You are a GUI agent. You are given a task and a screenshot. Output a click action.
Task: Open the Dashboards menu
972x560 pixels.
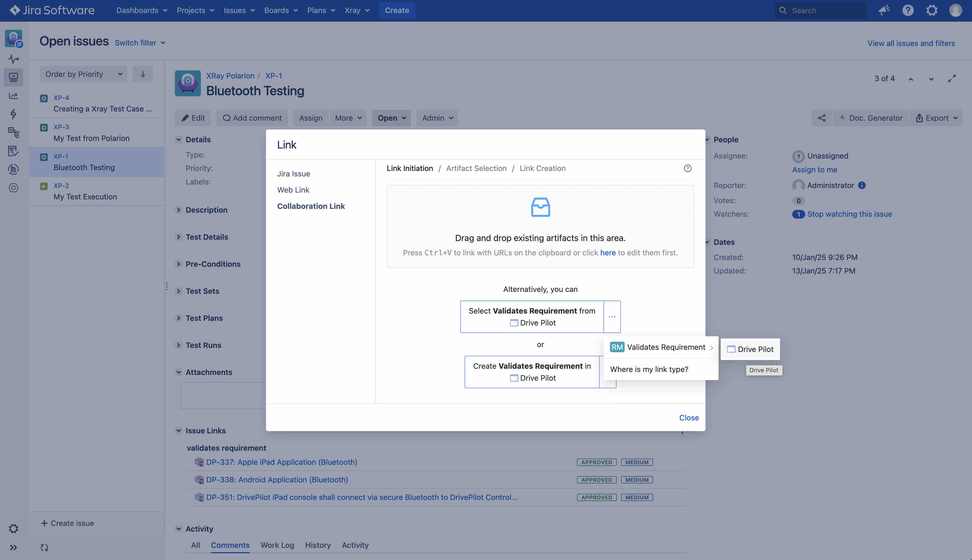142,10
